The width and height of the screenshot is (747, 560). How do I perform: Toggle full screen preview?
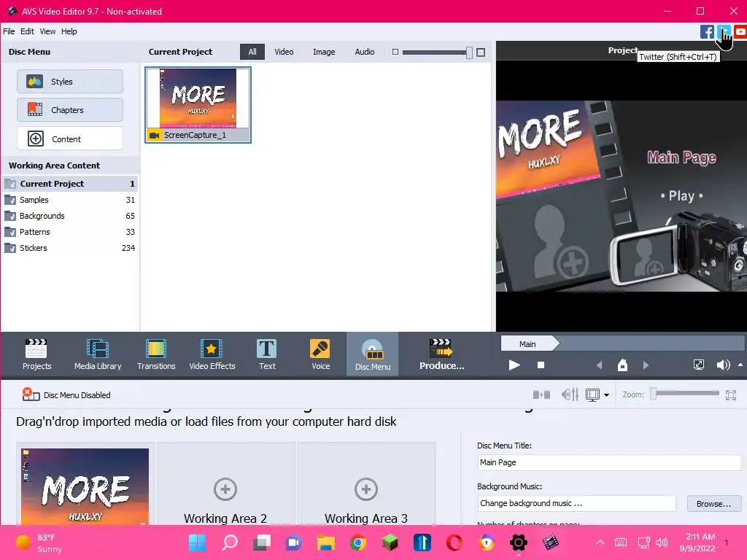point(698,365)
